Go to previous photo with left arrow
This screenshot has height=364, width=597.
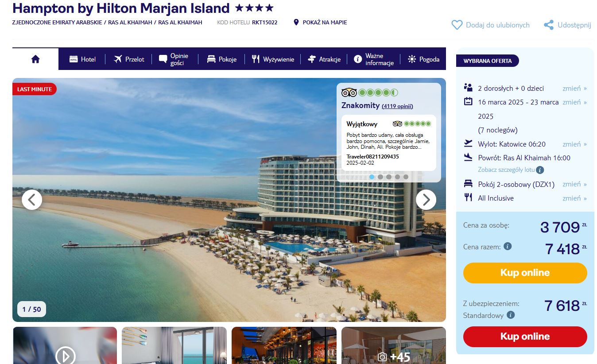[x=32, y=200]
